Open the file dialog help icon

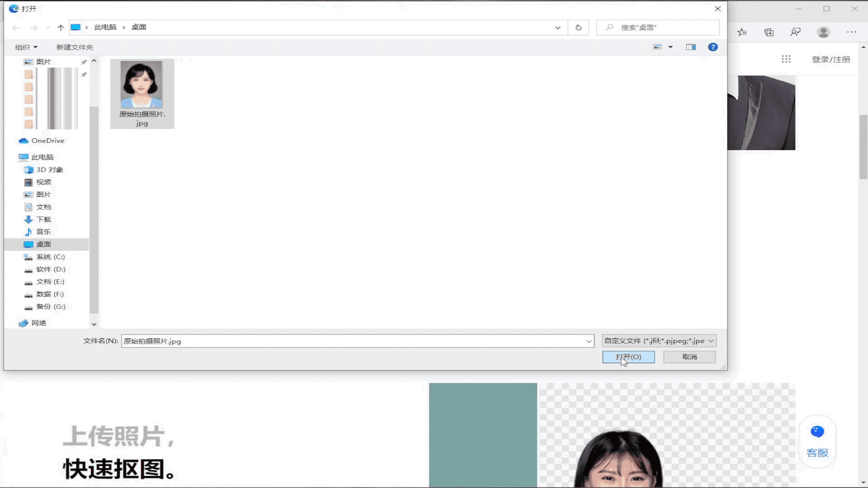(x=712, y=47)
